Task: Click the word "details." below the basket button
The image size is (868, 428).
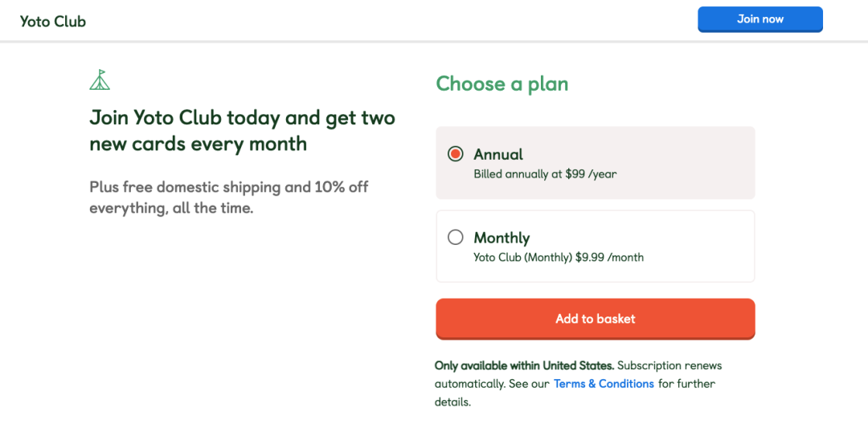Action: click(x=452, y=402)
